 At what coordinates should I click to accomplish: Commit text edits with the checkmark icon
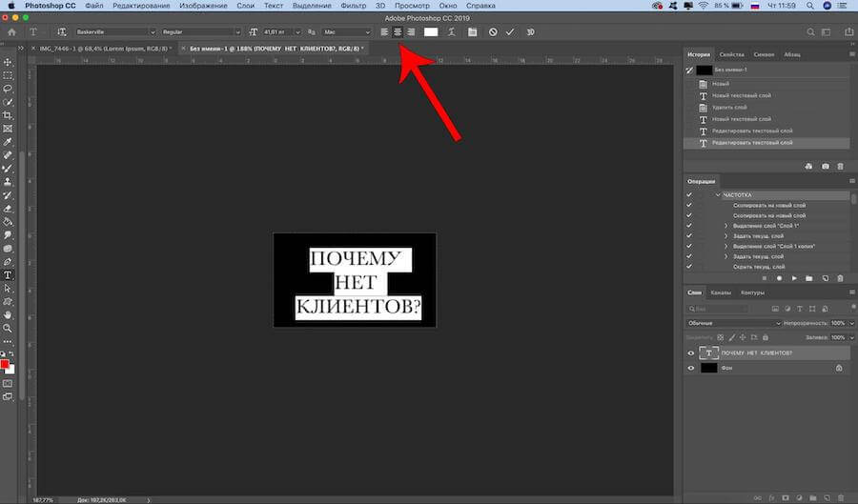click(x=510, y=31)
